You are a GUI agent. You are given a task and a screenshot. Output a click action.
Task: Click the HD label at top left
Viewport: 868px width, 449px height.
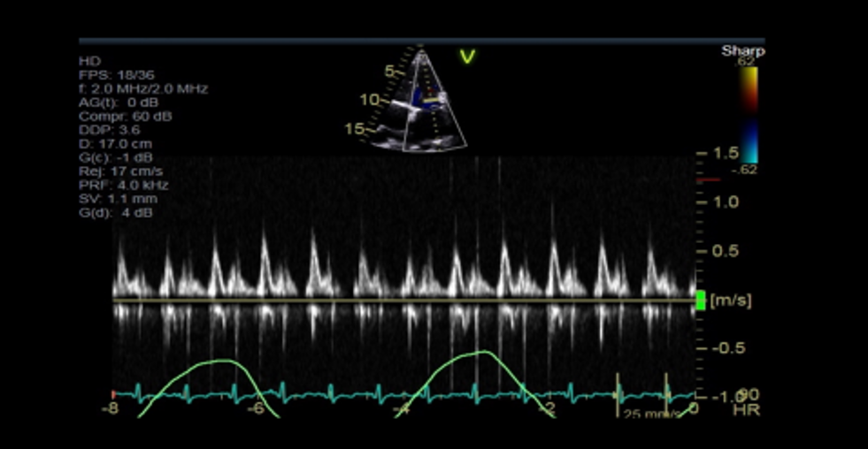click(x=88, y=62)
